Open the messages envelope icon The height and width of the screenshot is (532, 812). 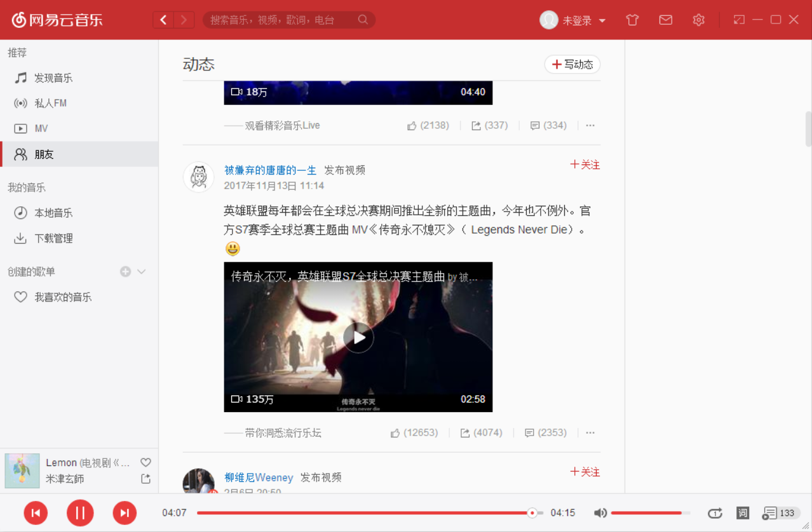(665, 20)
